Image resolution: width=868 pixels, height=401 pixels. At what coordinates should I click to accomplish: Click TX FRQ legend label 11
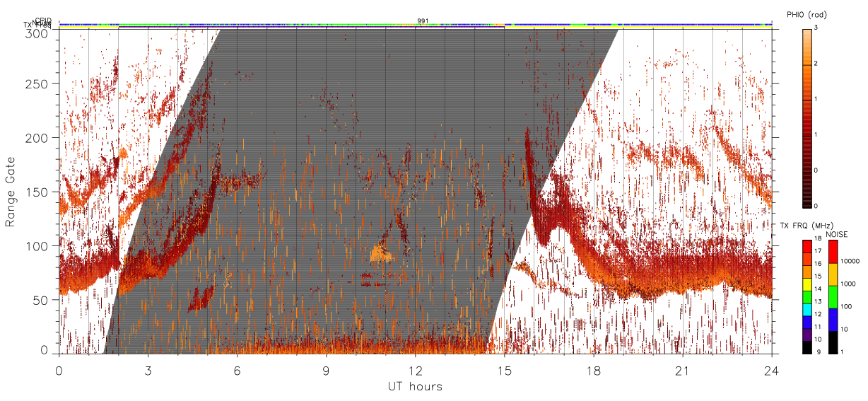(x=819, y=327)
